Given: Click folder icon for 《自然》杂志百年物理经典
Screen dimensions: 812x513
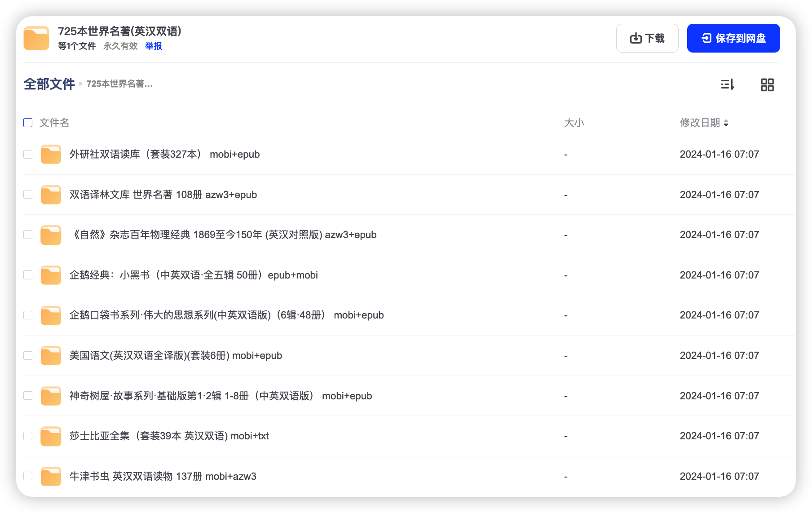Looking at the screenshot, I should [x=51, y=235].
